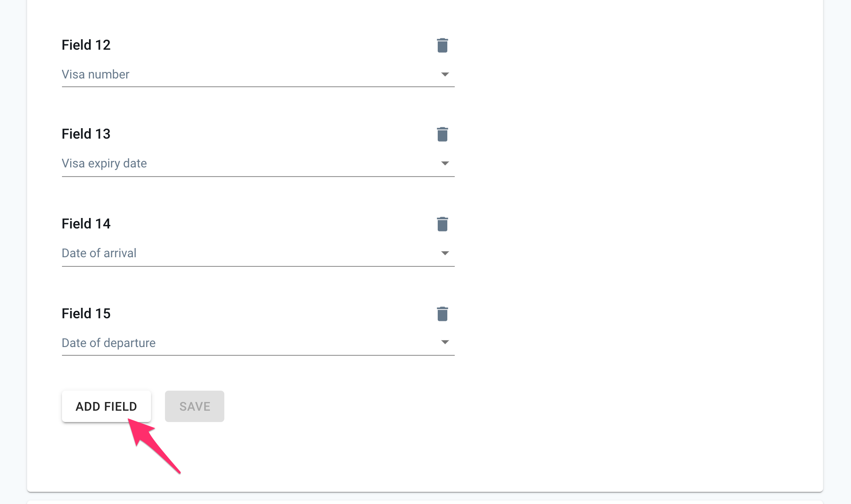Select the Field 14 label

[x=86, y=224]
